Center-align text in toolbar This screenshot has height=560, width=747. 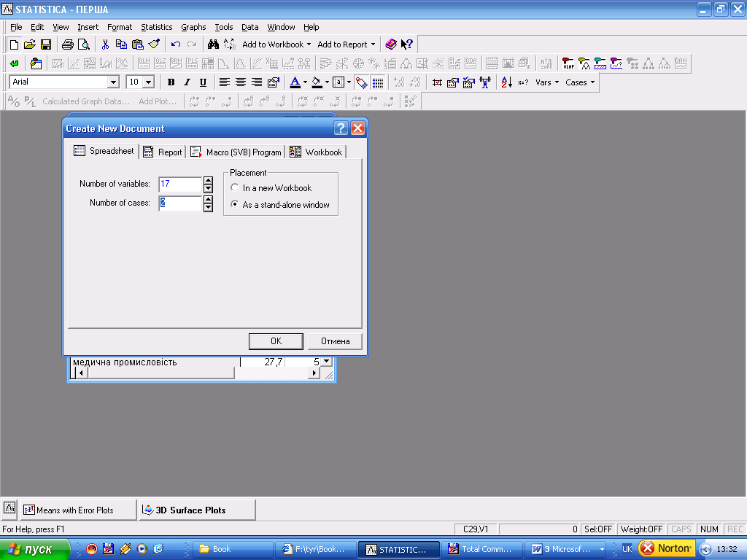coord(241,82)
